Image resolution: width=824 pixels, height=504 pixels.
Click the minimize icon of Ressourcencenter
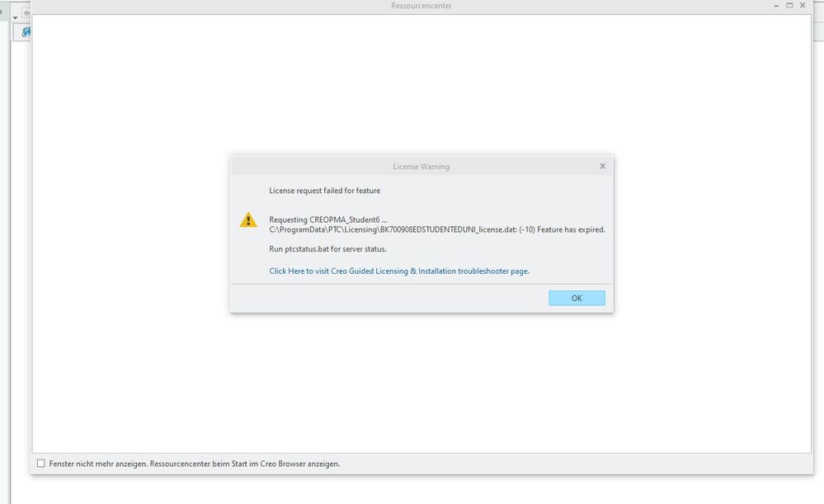(774, 5)
